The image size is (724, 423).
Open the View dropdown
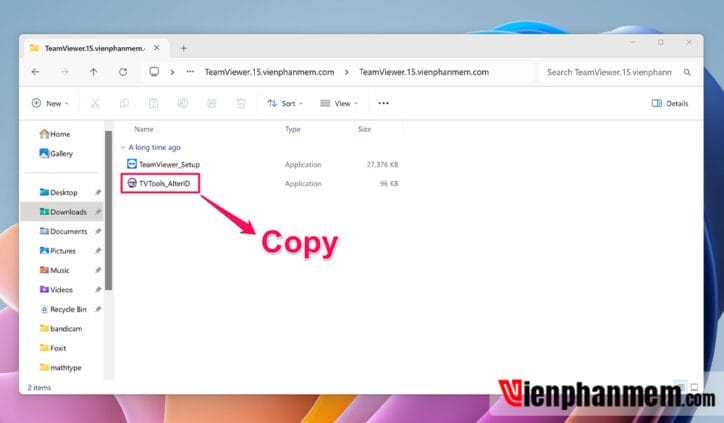(339, 103)
